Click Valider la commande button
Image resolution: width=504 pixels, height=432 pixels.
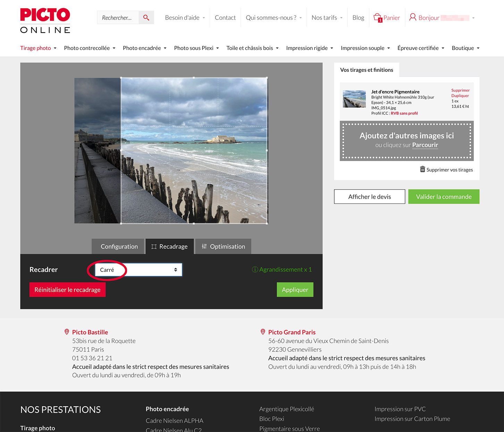tap(444, 197)
